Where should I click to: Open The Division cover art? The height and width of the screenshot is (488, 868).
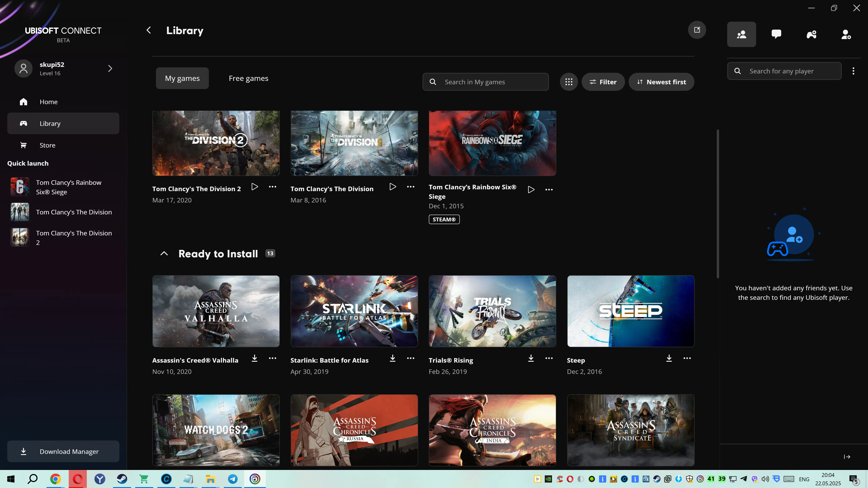click(x=354, y=143)
